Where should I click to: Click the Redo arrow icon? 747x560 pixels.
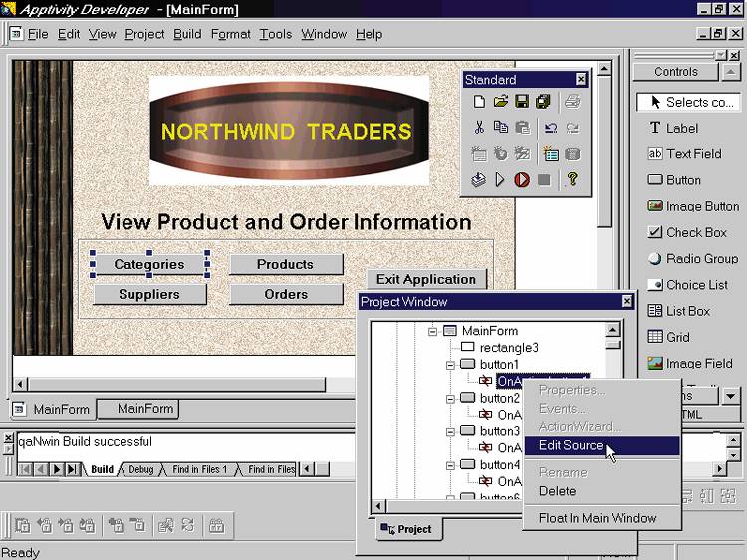click(x=572, y=128)
